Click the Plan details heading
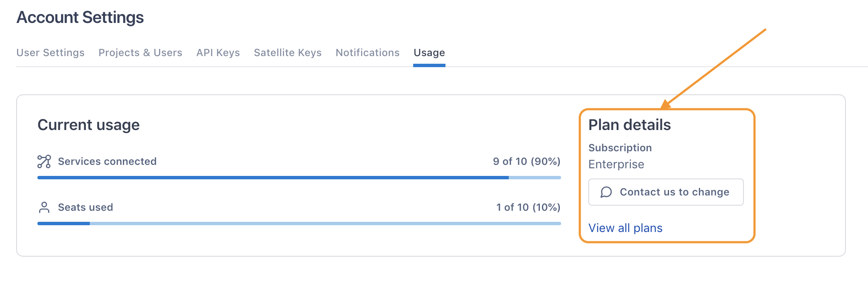Screen dimensions: 868x283 pos(630,125)
